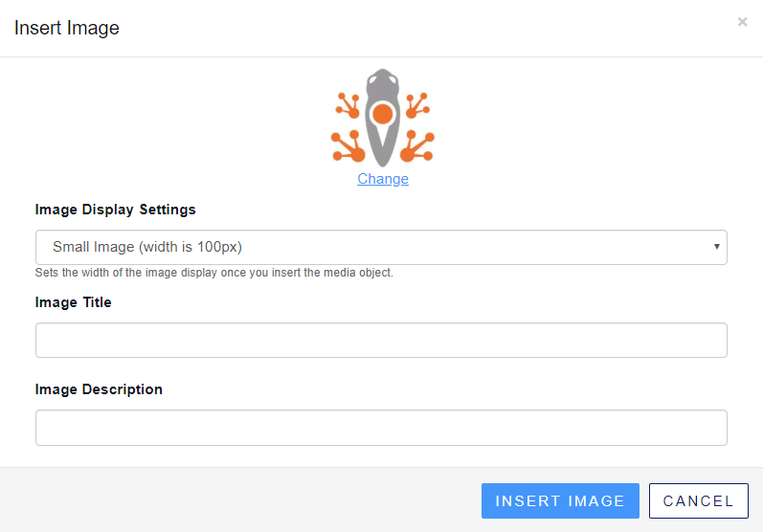
Task: Close the Insert Image dialog
Action: coord(742,22)
